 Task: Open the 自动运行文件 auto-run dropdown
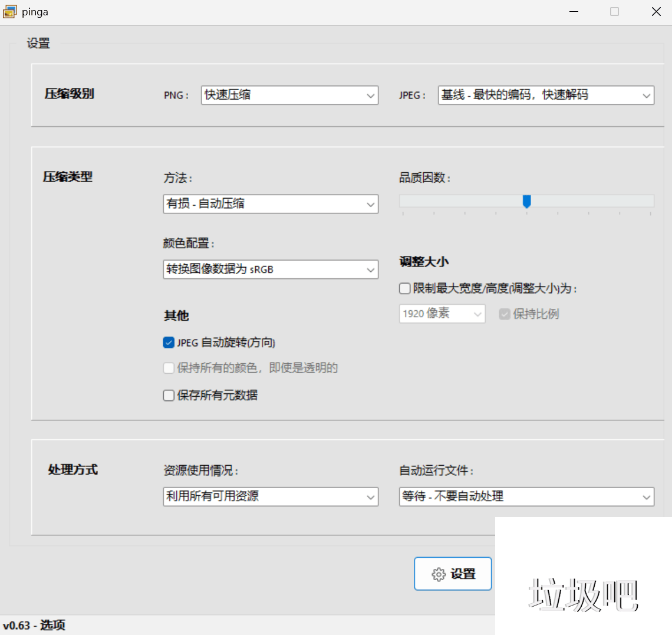(526, 496)
